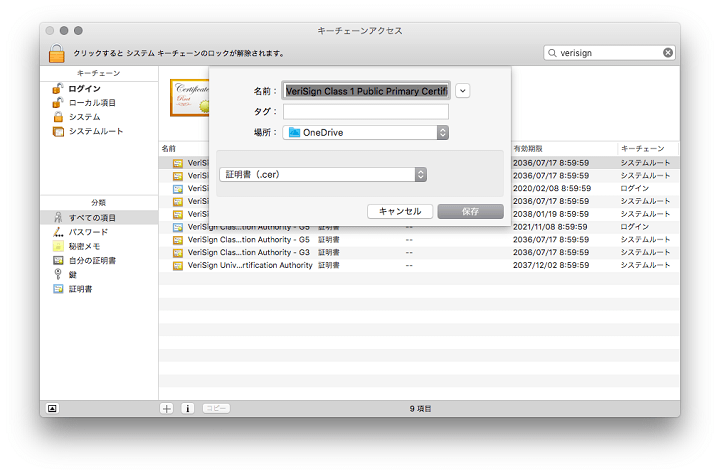Open the 場所 OneDrive location dropdown
Viewport: 720px width, 474px height.
pos(366,133)
